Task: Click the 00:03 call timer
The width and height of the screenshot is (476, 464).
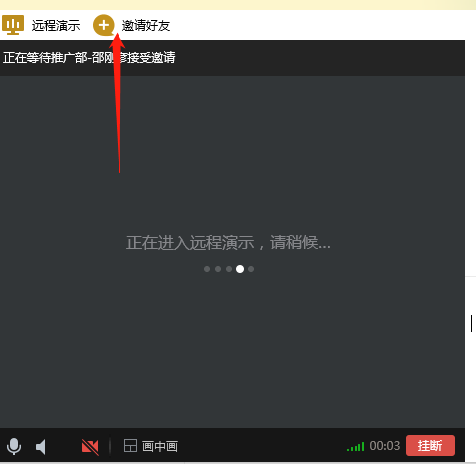Action: coord(385,446)
